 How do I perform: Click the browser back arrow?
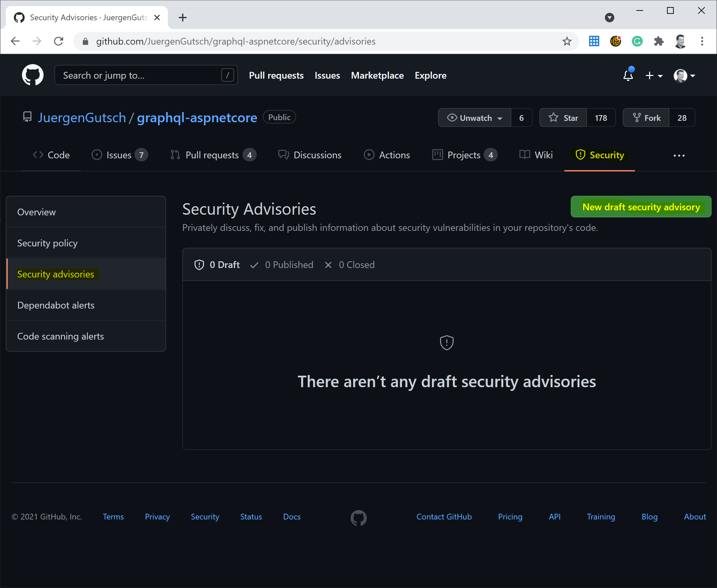click(x=15, y=41)
